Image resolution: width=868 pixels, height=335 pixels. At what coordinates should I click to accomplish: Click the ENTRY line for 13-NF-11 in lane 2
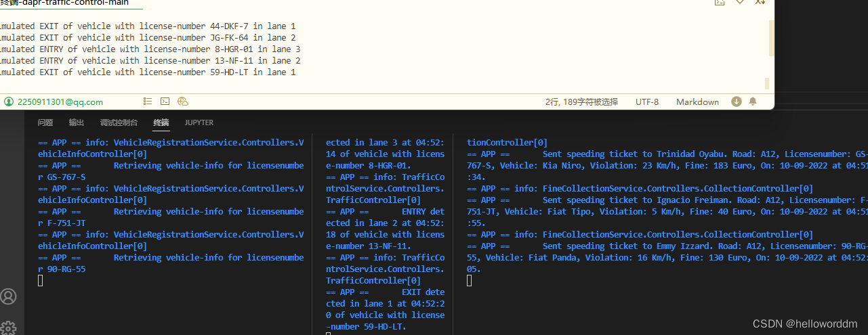(x=150, y=60)
